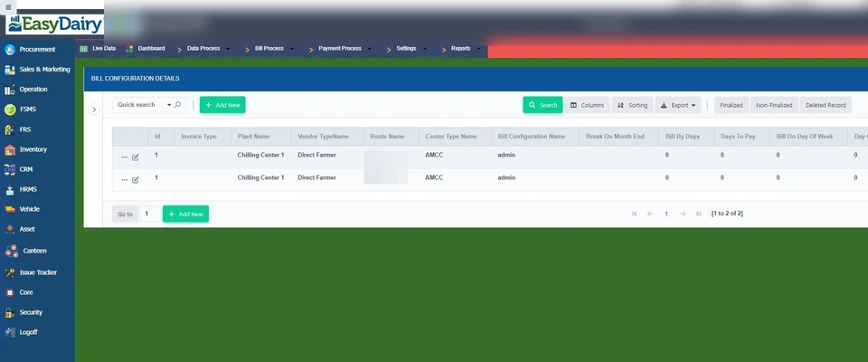Open the Canteen sidebar icon
This screenshot has height=362, width=868.
click(x=12, y=251)
